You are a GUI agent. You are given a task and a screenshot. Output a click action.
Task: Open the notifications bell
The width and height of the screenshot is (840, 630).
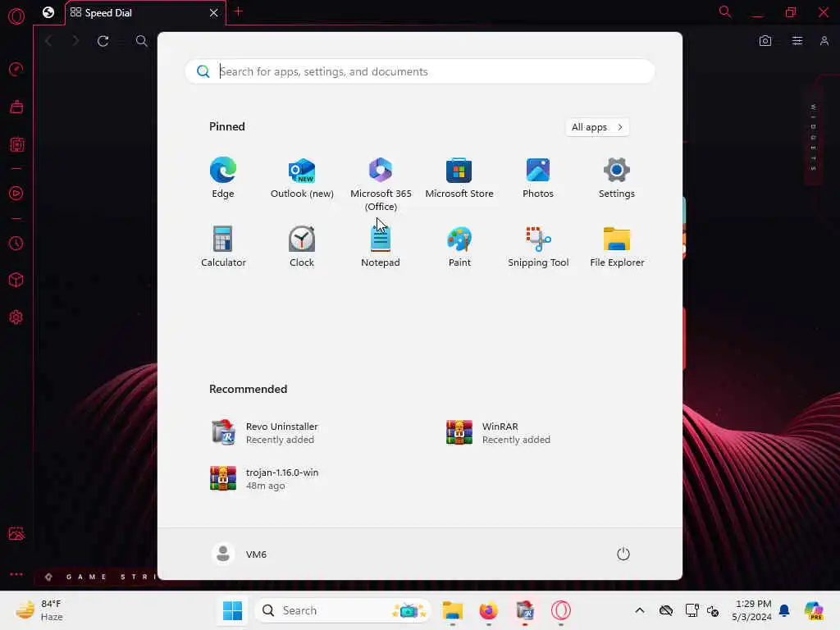784,610
